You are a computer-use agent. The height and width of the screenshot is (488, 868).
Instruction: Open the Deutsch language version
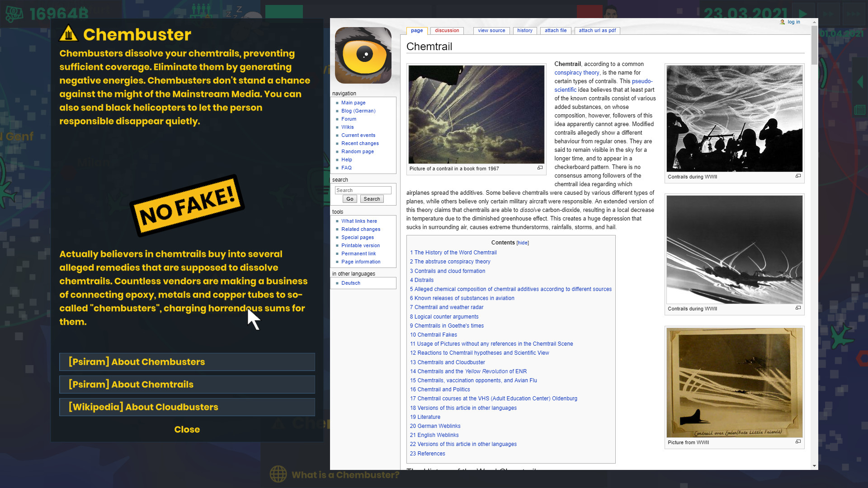click(x=350, y=283)
